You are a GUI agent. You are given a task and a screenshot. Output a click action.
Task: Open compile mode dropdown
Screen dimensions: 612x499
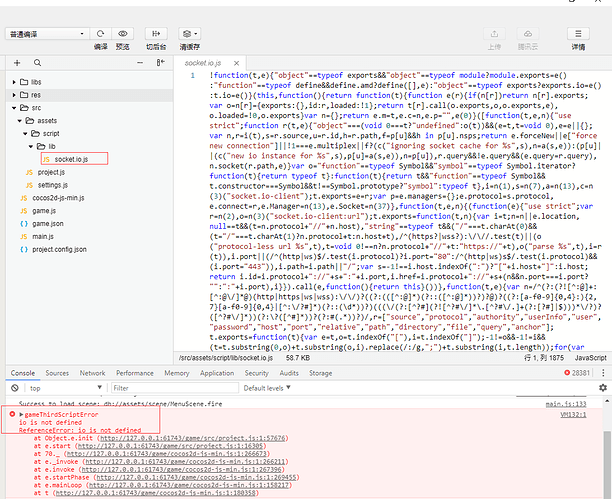pyautogui.click(x=47, y=34)
